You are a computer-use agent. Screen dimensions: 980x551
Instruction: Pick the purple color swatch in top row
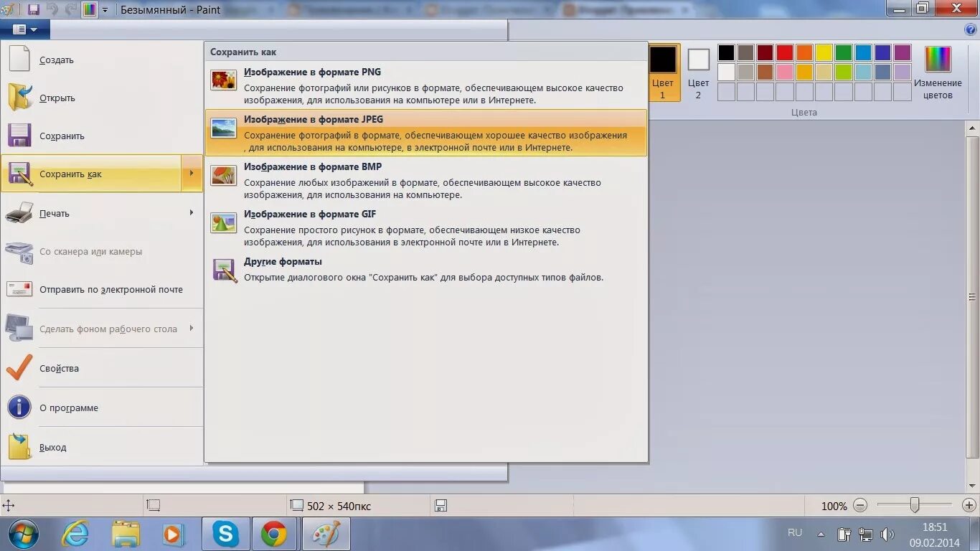point(903,52)
